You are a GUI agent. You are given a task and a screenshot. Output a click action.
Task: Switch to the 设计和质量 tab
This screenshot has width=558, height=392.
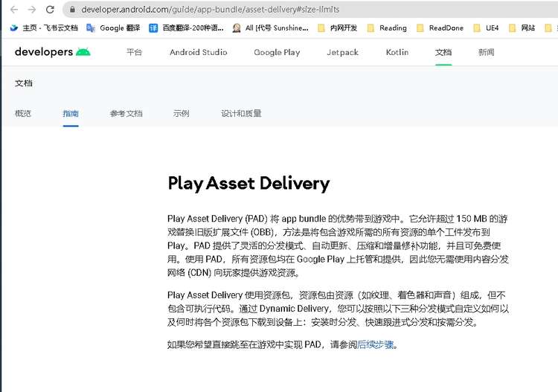[241, 114]
